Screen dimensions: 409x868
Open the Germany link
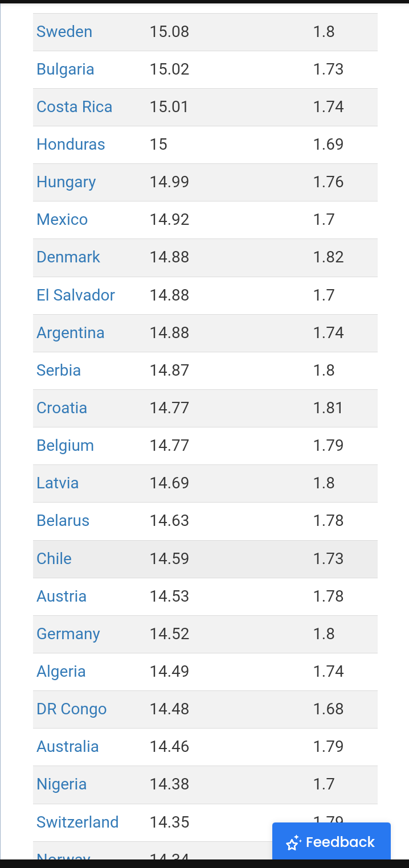click(x=68, y=634)
